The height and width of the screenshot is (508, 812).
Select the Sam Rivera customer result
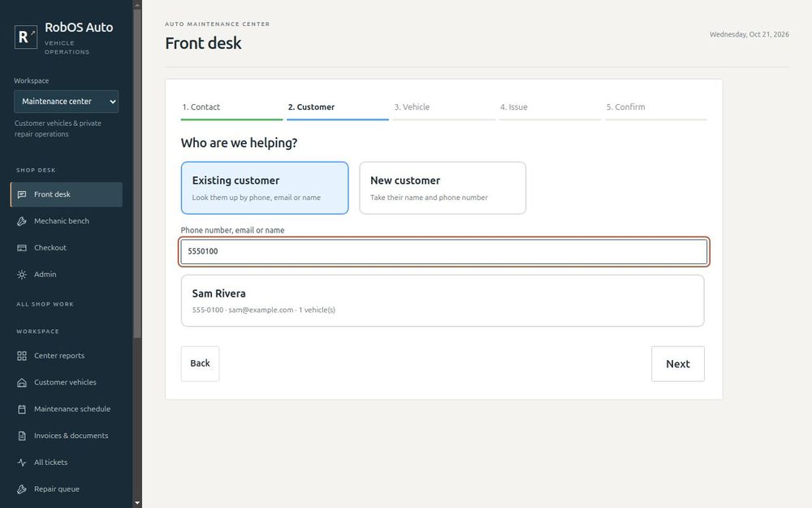(x=443, y=301)
